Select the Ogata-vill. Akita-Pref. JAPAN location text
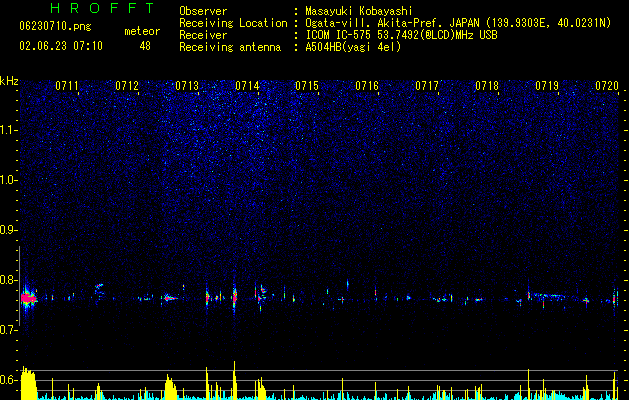Image resolution: width=629 pixels, height=400 pixels. point(394,23)
